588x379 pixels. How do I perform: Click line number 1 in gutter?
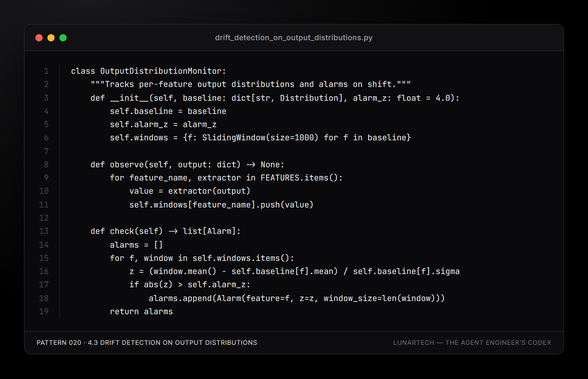pyautogui.click(x=46, y=71)
